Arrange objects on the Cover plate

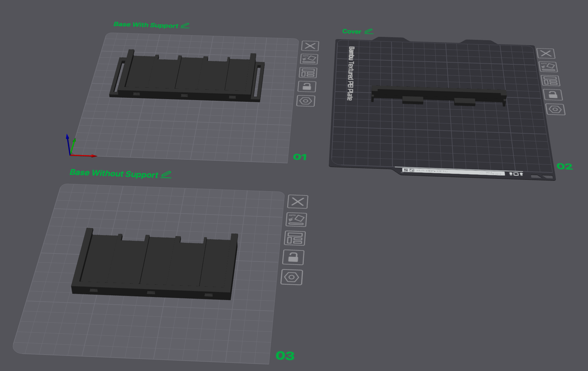[x=550, y=81]
